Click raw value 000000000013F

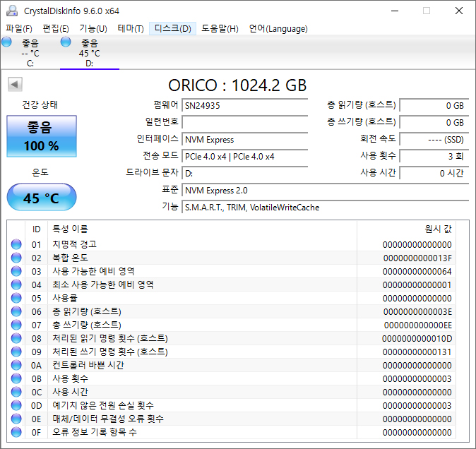click(417, 258)
